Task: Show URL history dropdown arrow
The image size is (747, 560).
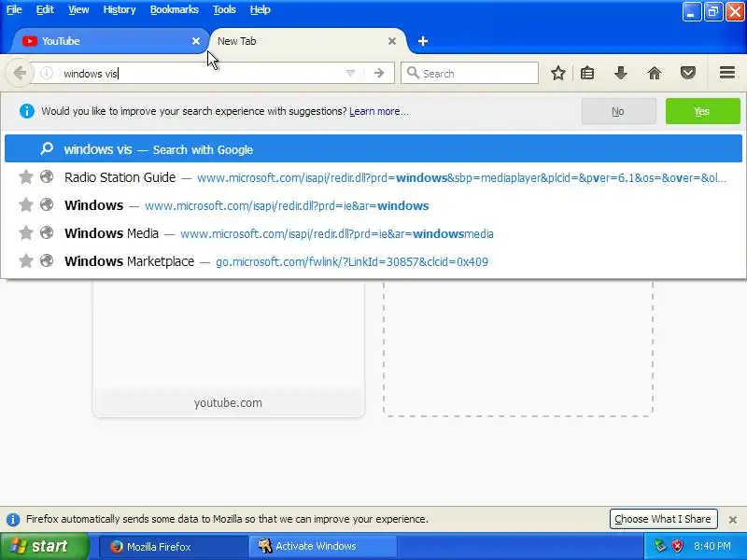Action: pos(351,74)
